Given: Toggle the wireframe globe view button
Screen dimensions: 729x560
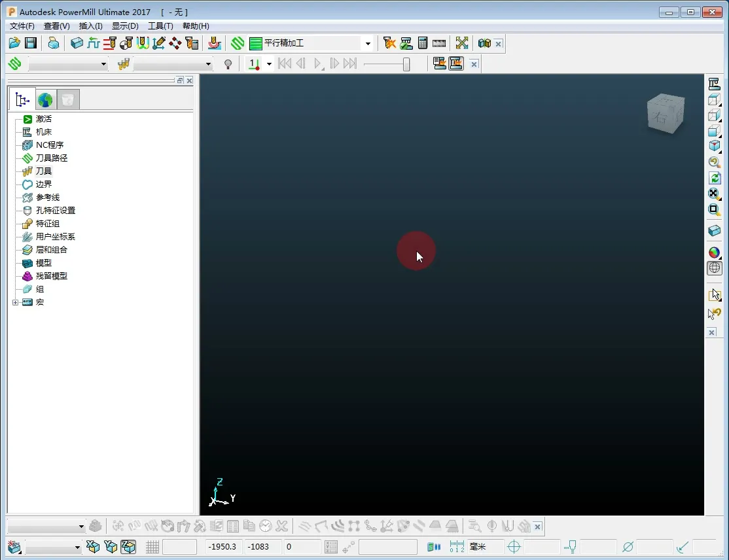Looking at the screenshot, I should (x=715, y=268).
